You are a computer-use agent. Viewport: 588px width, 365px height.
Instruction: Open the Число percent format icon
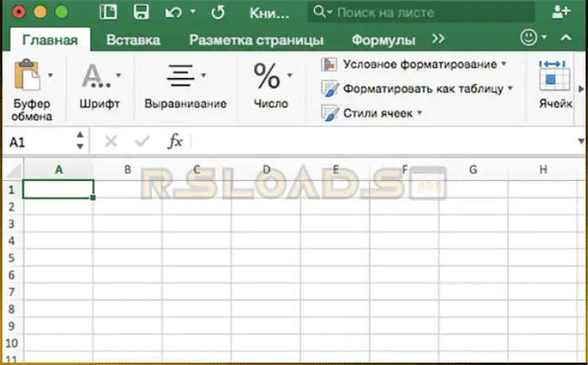tap(267, 76)
